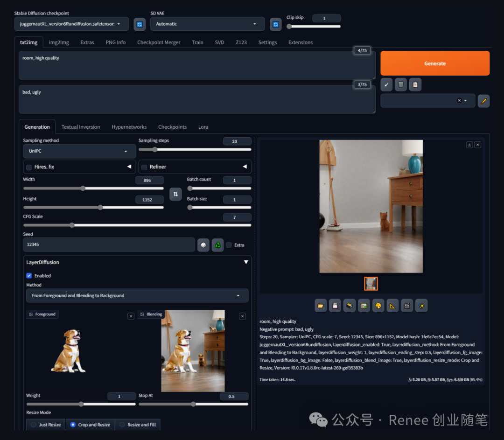Click the pencil edit styles icon

click(x=483, y=101)
